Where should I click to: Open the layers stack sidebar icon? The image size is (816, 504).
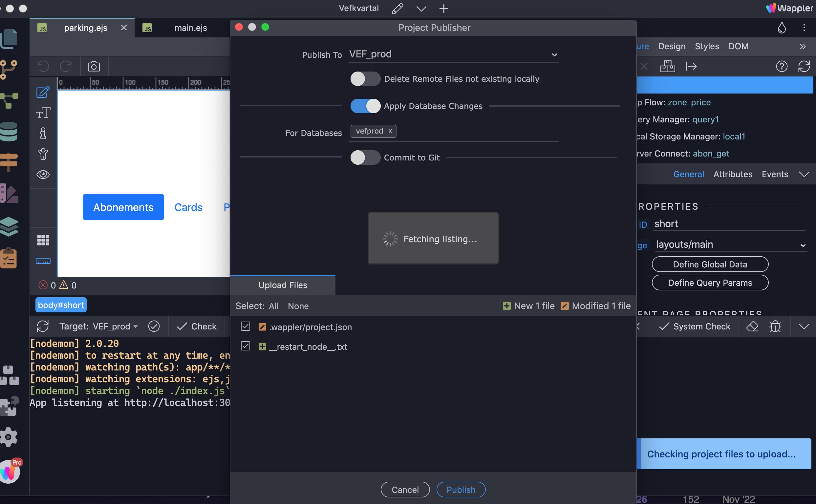tap(9, 226)
